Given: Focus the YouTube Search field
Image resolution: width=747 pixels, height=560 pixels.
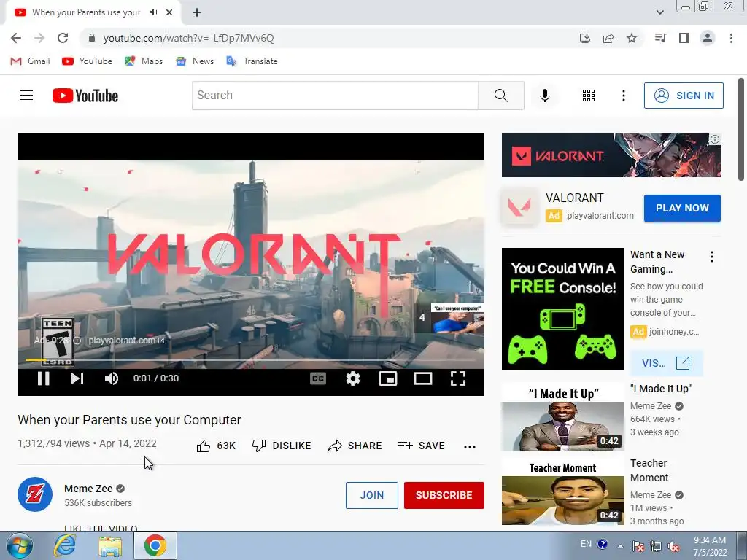Looking at the screenshot, I should coord(335,96).
